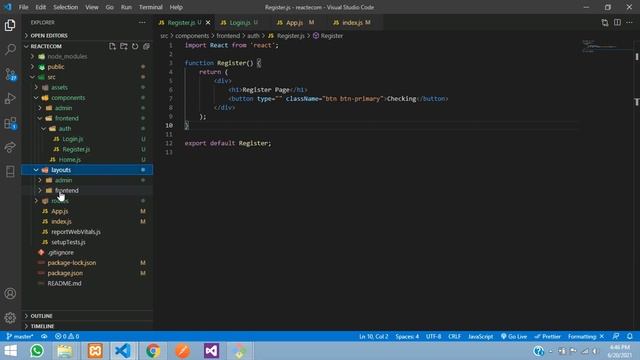Open the Help menu
This screenshot has height=360, width=640.
(176, 7)
